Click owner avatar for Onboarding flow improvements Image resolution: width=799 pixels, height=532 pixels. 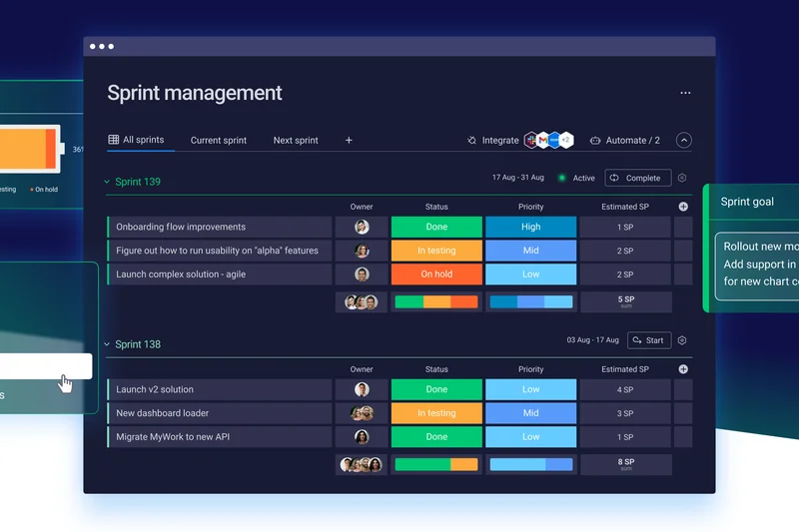tap(362, 228)
